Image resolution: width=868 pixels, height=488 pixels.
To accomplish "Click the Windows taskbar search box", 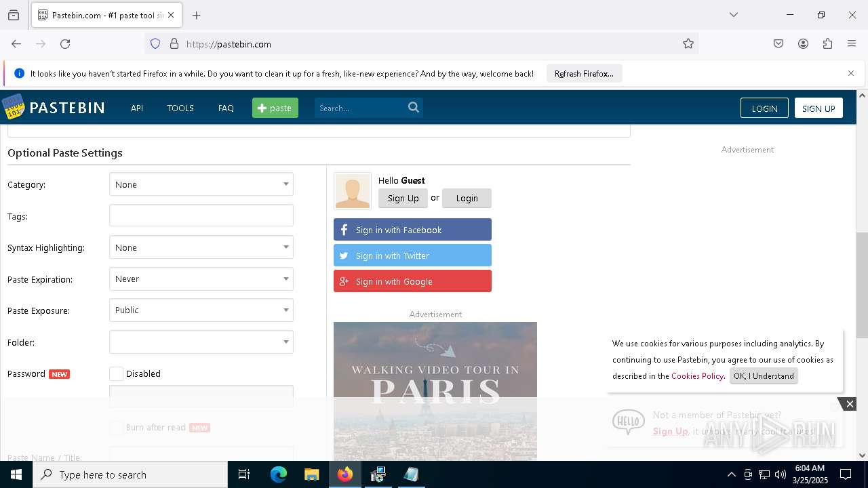I will pos(130,474).
